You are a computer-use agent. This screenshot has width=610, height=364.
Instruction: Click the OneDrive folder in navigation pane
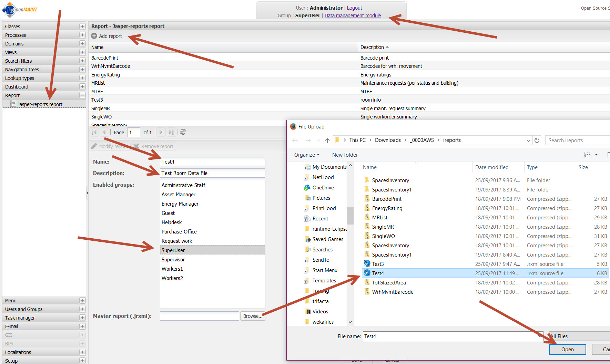coord(323,188)
